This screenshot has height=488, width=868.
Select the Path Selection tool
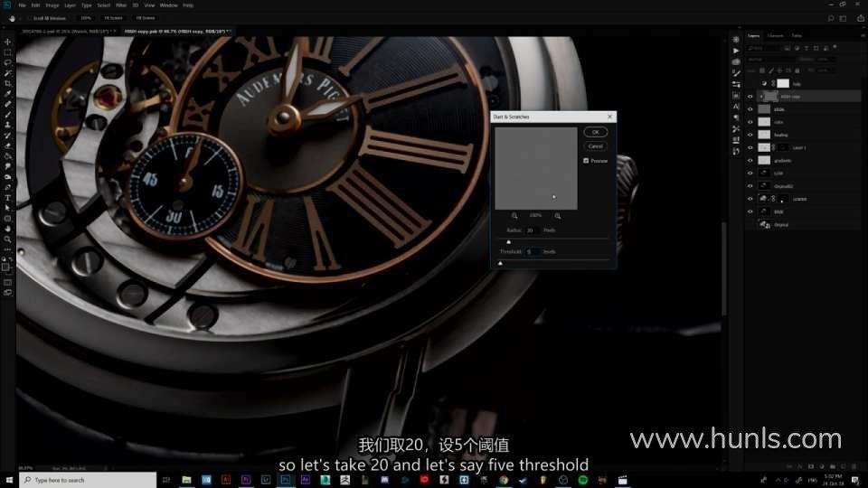coord(8,208)
